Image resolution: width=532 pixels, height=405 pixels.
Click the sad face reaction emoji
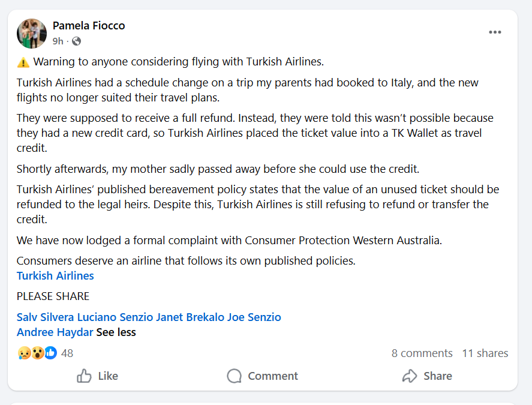coord(24,353)
